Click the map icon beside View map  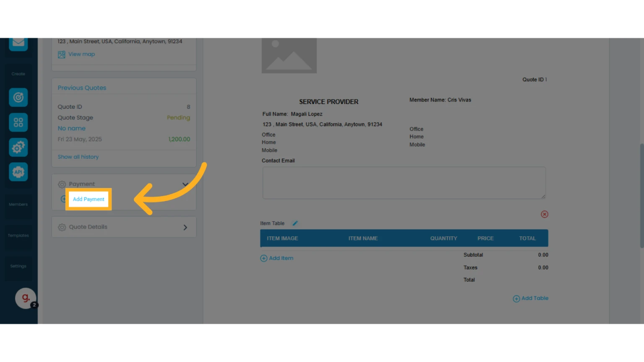point(62,54)
